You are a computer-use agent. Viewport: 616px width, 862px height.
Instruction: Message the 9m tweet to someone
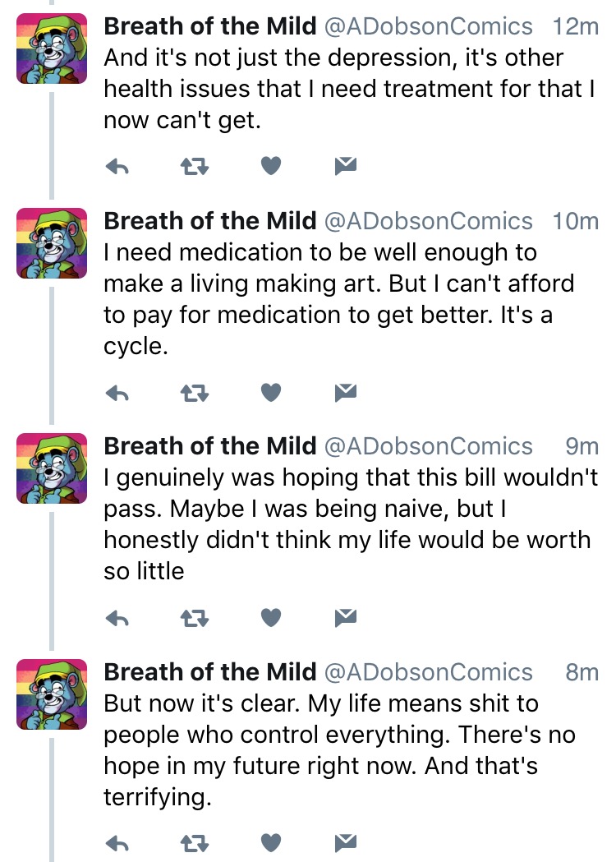point(346,618)
